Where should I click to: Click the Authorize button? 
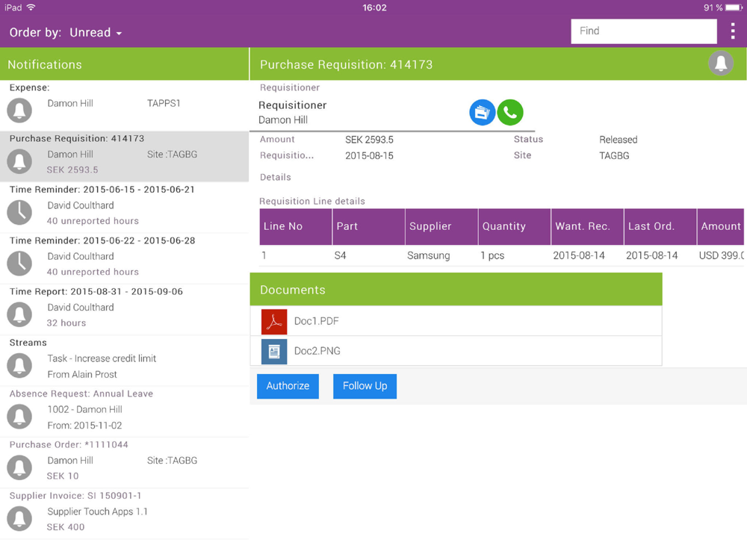pyautogui.click(x=288, y=386)
